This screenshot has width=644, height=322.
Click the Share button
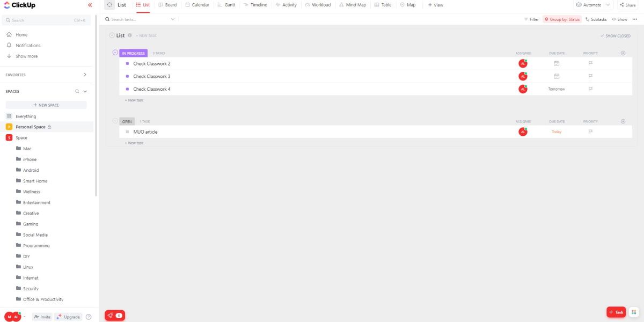click(x=627, y=5)
